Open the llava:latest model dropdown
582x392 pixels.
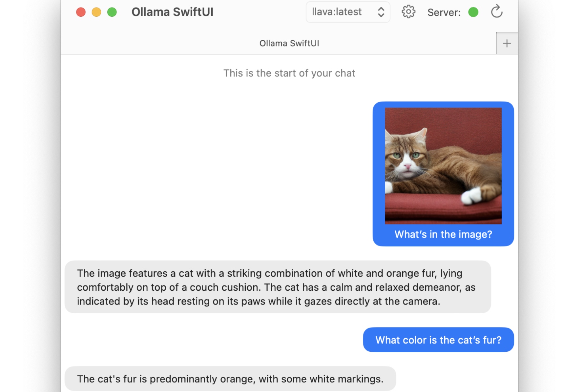pyautogui.click(x=348, y=12)
